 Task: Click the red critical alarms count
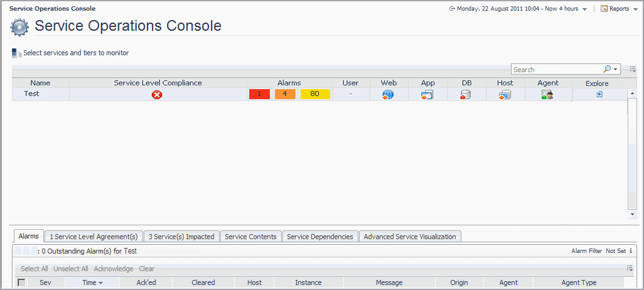(x=259, y=94)
